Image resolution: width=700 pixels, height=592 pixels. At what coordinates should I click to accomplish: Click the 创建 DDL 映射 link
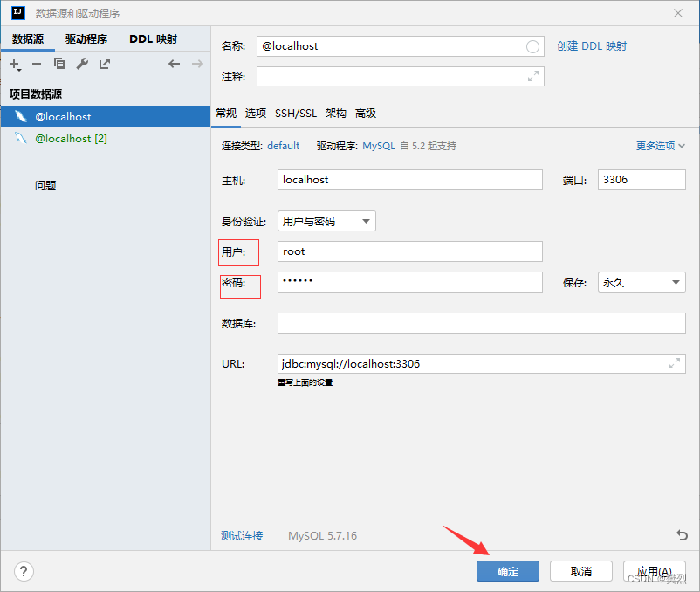point(592,46)
